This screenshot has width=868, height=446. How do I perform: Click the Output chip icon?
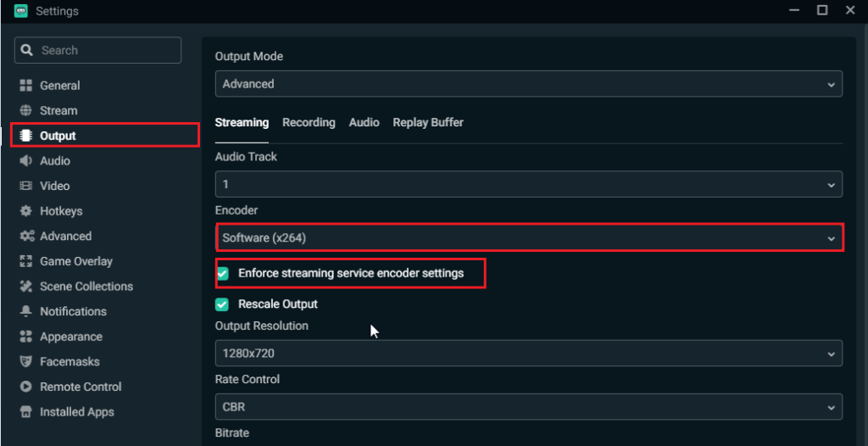(26, 136)
